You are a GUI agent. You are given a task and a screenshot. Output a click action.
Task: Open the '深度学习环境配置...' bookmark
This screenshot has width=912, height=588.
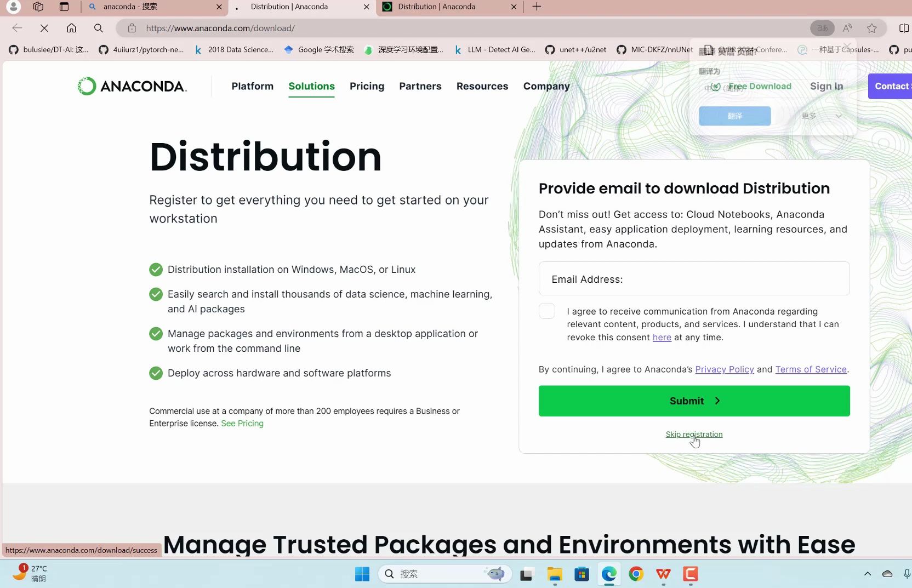tap(404, 50)
